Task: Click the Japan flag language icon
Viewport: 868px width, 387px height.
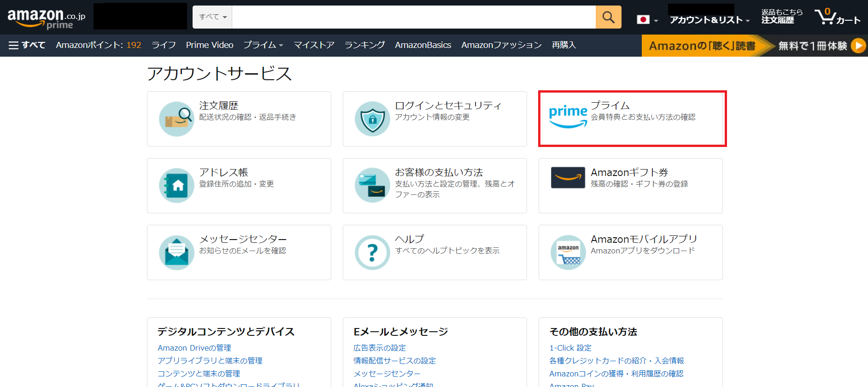Action: click(643, 20)
